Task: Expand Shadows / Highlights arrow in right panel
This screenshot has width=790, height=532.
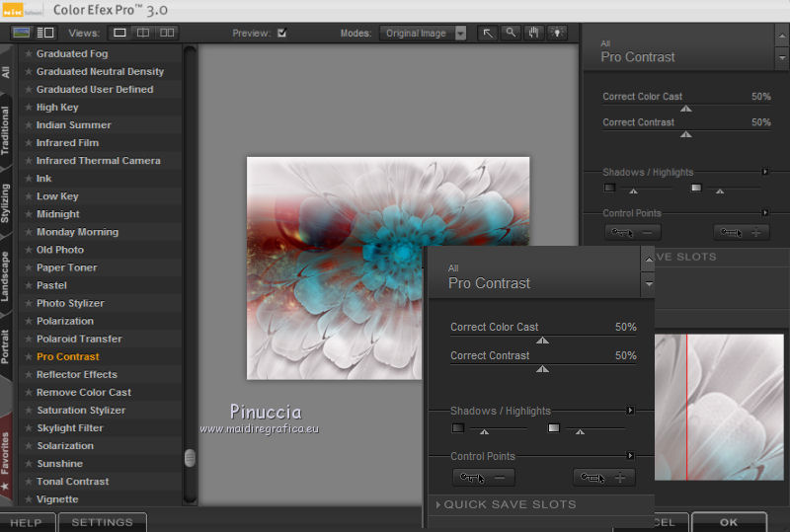Action: pos(765,172)
